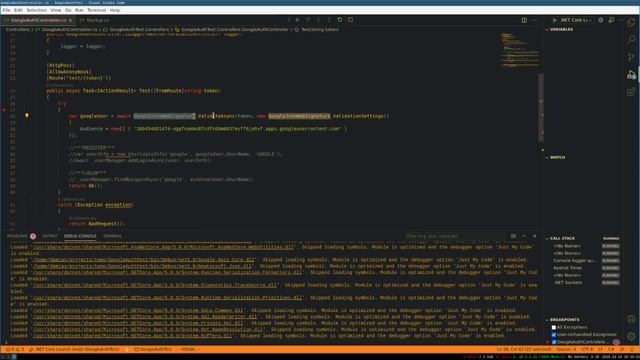Maximize the bottom panel with chevron
The image size is (640, 360).
[x=524, y=236]
